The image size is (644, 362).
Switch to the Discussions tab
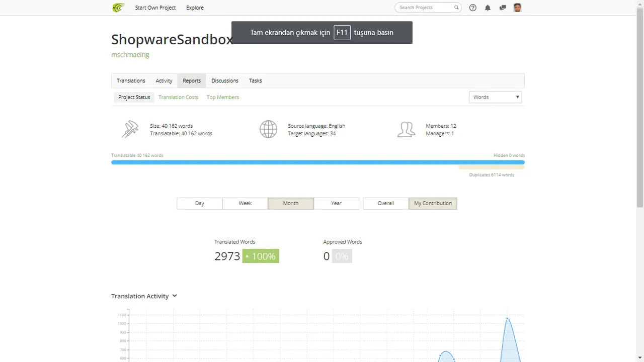pos(225,80)
